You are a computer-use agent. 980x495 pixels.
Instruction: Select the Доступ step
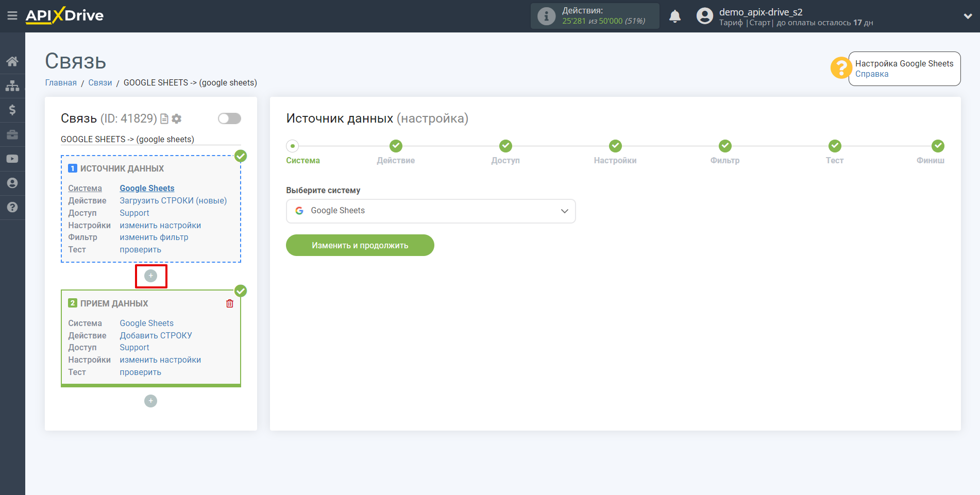(505, 146)
